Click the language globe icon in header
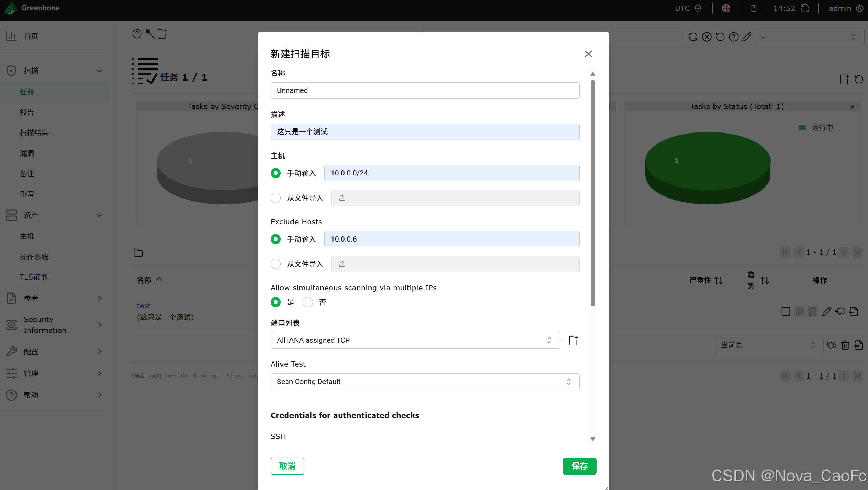 pyautogui.click(x=726, y=8)
